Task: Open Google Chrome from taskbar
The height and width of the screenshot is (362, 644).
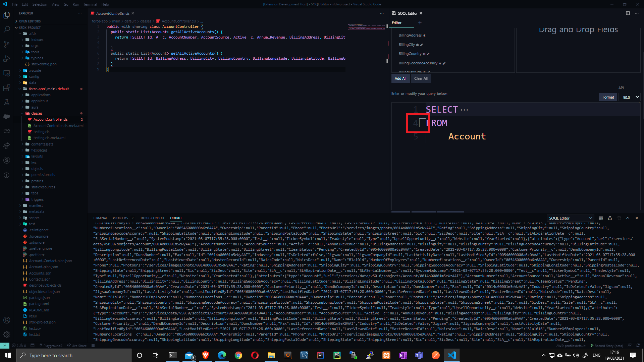Action: pos(238,355)
